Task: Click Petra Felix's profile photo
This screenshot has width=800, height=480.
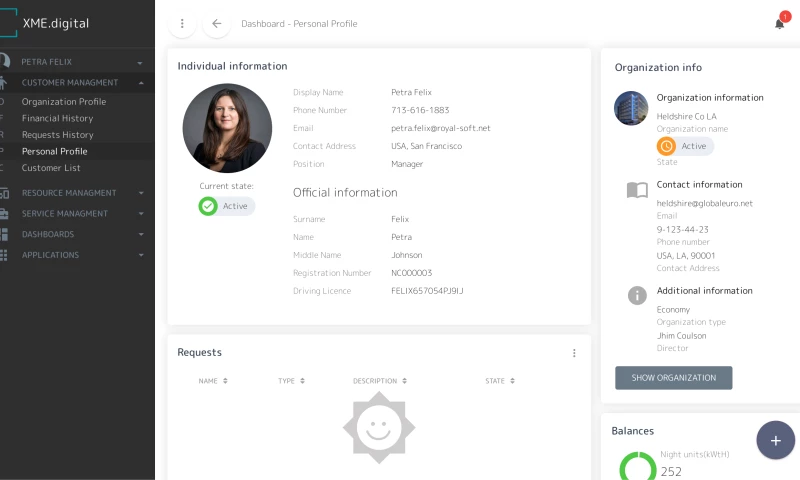Action: [x=227, y=128]
